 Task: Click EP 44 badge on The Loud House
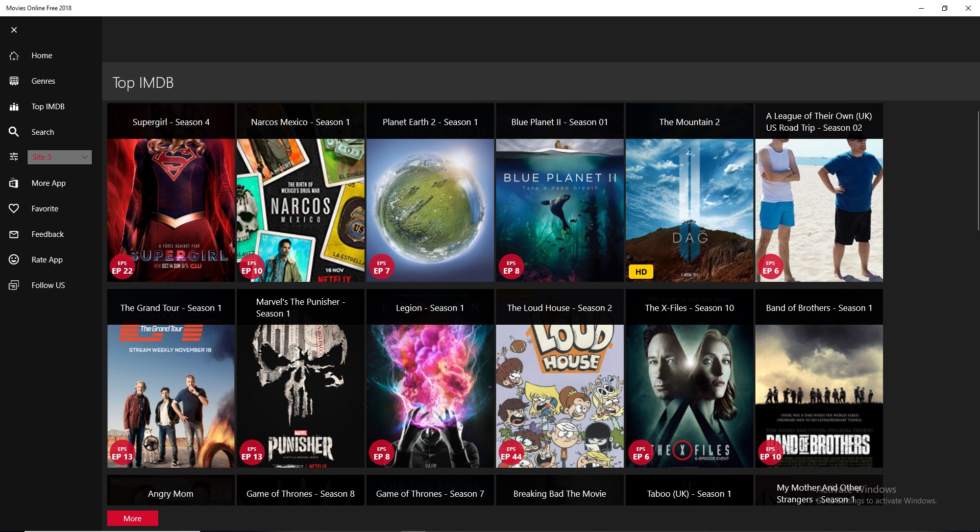pyautogui.click(x=511, y=453)
